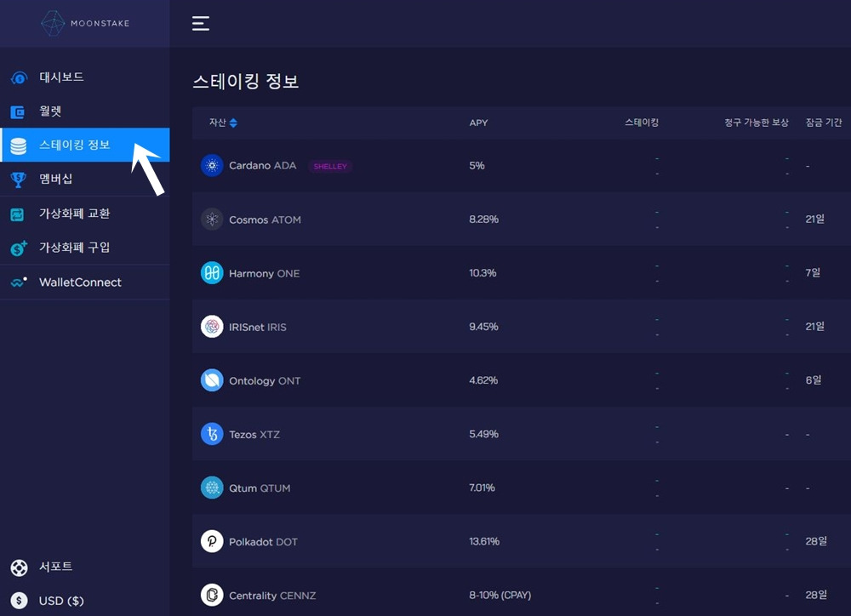Click the 7.01% APY value
The width and height of the screenshot is (851, 616).
click(482, 488)
